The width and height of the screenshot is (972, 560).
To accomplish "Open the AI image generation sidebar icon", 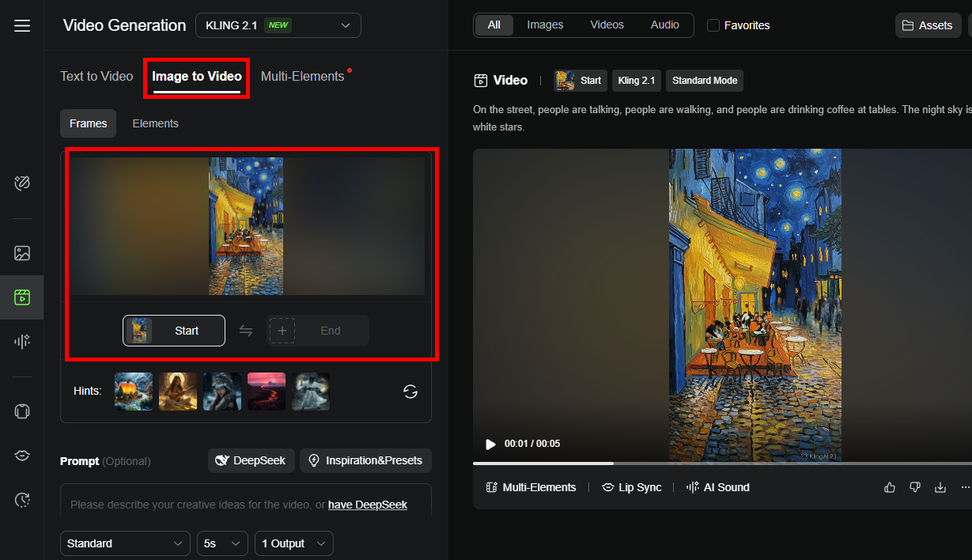I will pos(22,253).
